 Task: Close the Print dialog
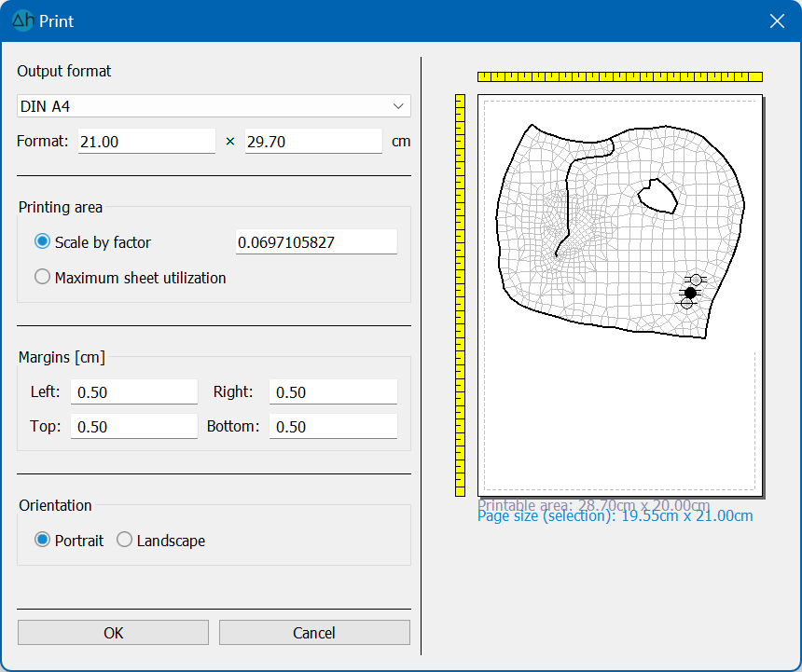click(777, 21)
